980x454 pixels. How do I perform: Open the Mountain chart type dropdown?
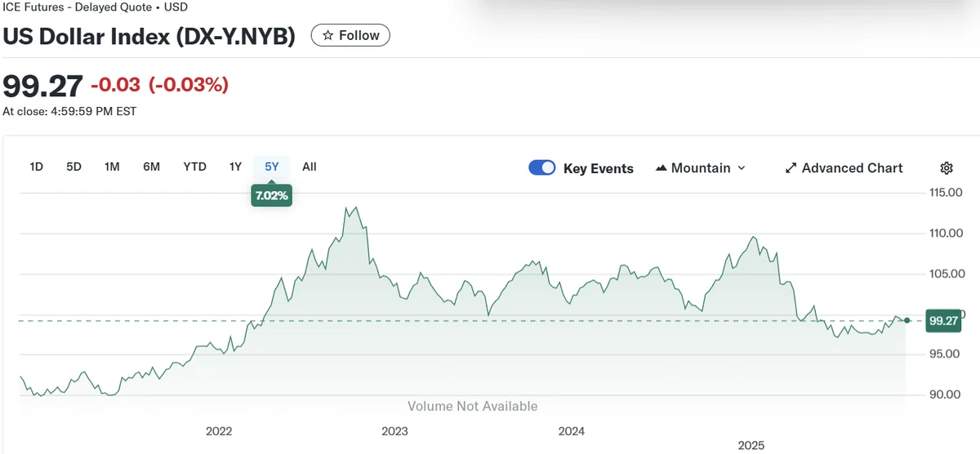[x=701, y=168]
